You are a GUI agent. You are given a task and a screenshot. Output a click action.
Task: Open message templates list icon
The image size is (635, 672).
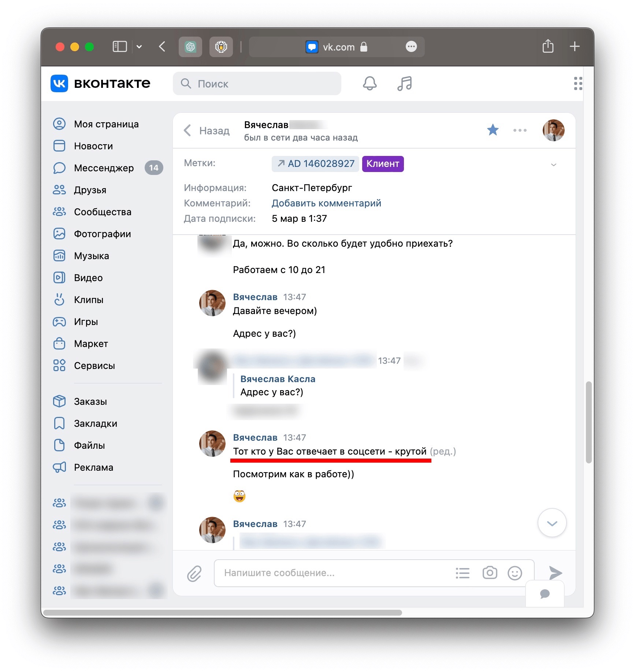[463, 573]
